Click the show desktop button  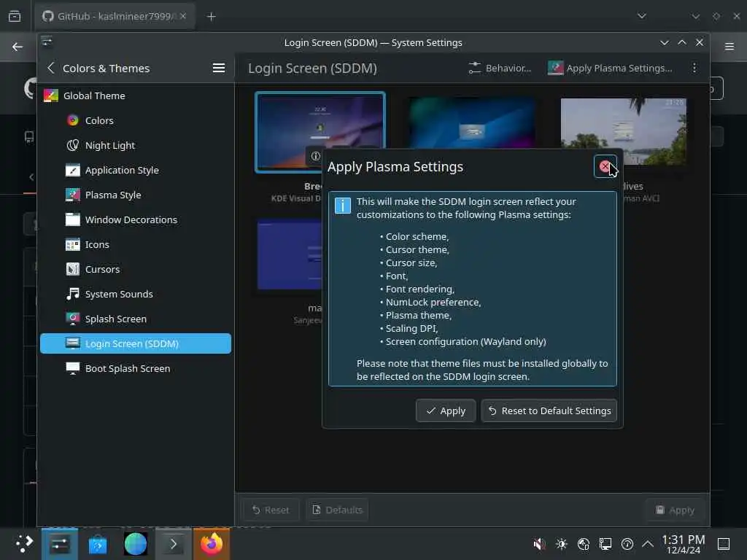(x=724, y=544)
